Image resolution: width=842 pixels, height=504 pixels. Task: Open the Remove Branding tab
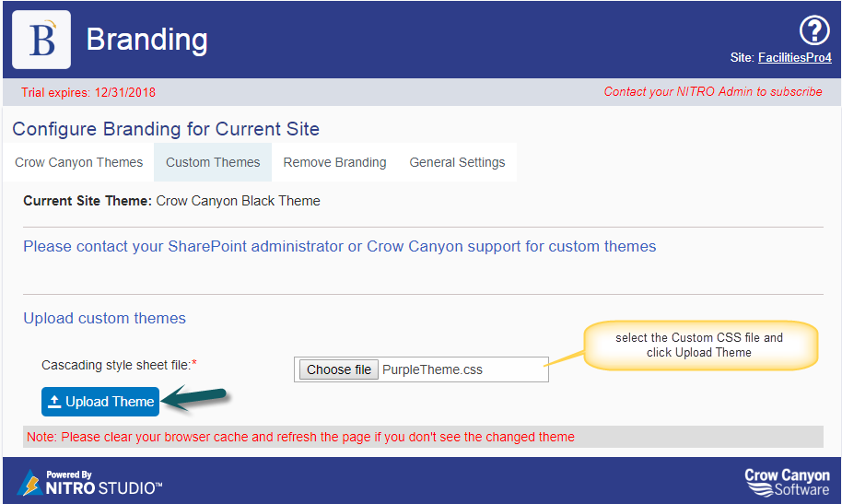click(334, 162)
